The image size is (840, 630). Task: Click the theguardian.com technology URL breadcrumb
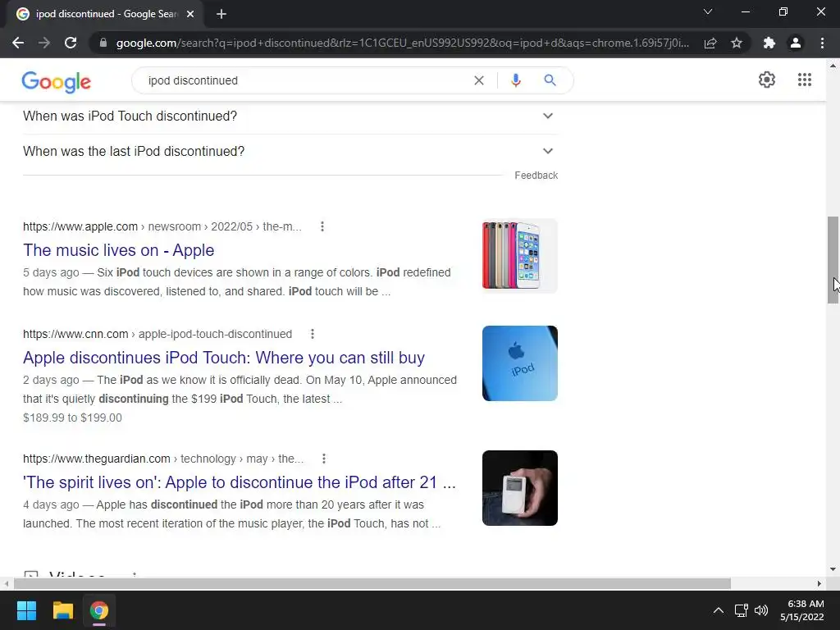pyautogui.click(x=163, y=459)
